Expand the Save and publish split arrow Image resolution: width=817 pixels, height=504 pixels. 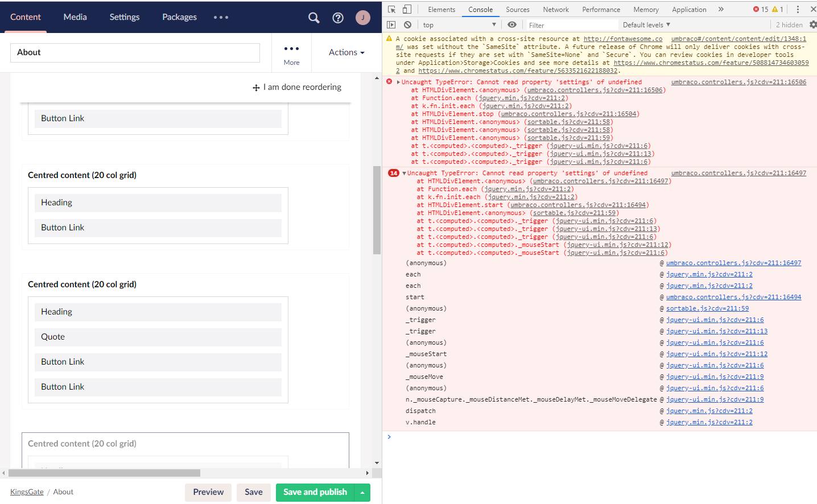(x=363, y=493)
